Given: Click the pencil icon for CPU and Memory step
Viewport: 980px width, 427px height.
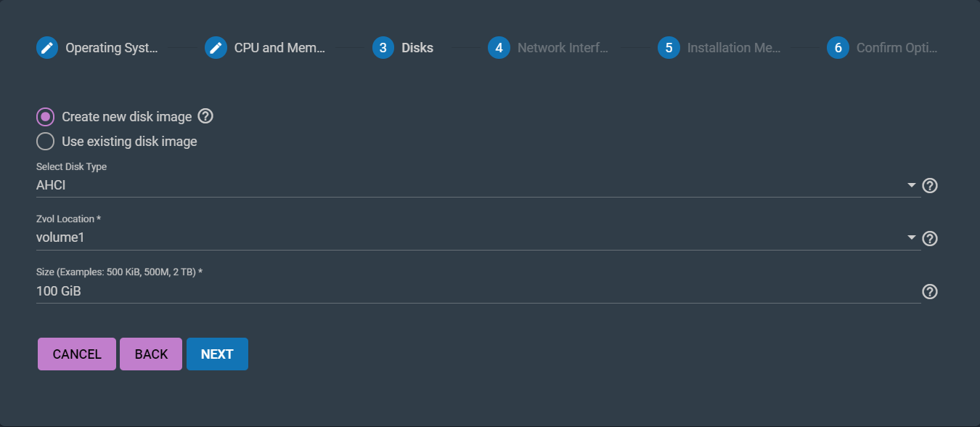Looking at the screenshot, I should click(216, 48).
